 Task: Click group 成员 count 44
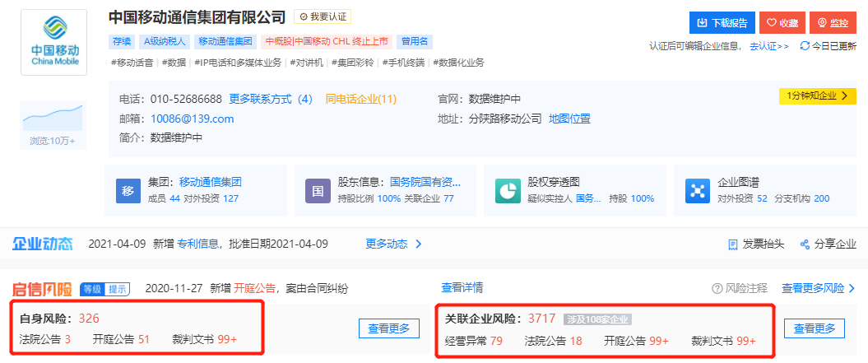175,198
